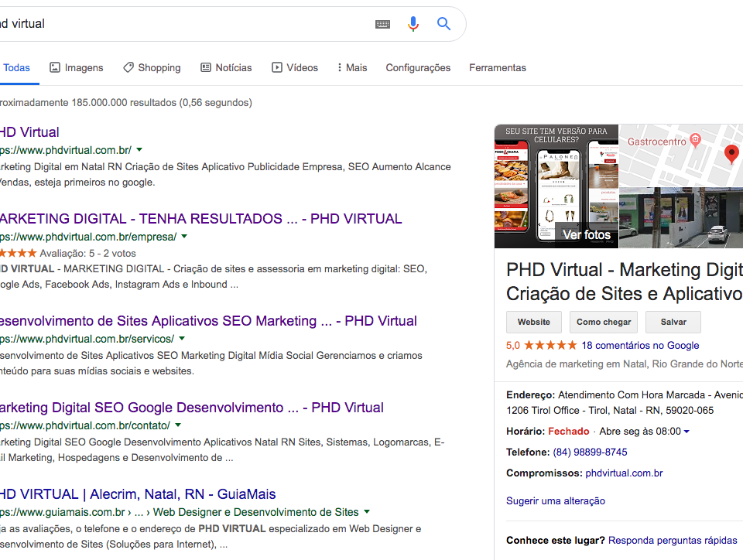Open 'MARKETING DIGITAL - TENHA RESULTADOS' result
The image size is (743, 560).
201,219
